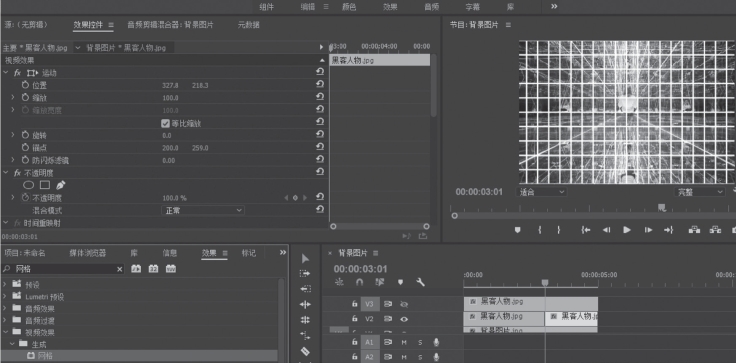
Task: Click the Lift button in program monitor
Action: click(x=694, y=230)
